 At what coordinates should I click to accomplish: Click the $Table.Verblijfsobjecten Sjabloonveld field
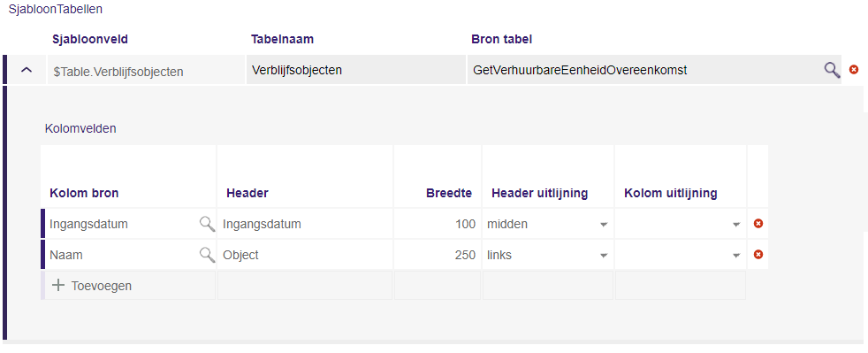tap(146, 70)
